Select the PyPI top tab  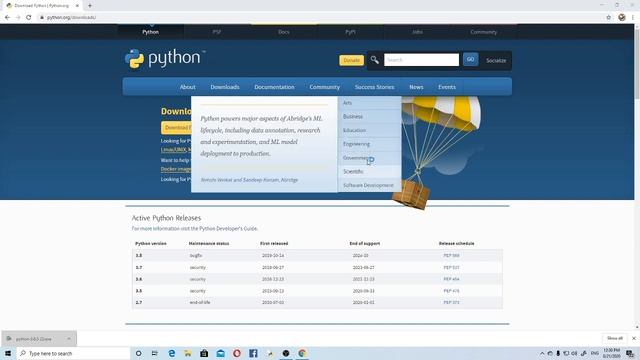pos(350,32)
